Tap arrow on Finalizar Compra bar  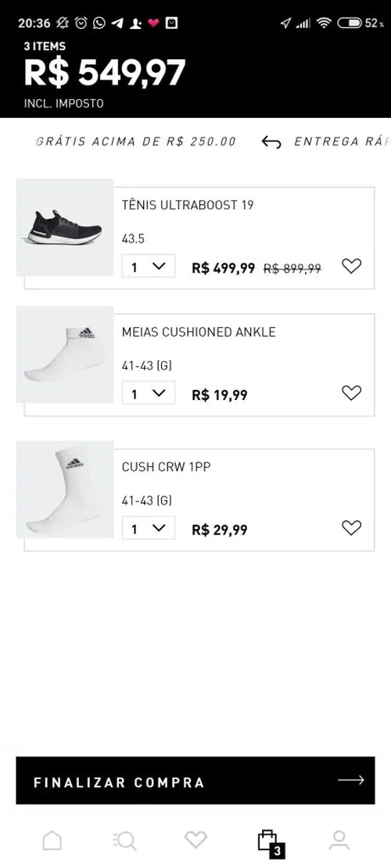(x=351, y=780)
